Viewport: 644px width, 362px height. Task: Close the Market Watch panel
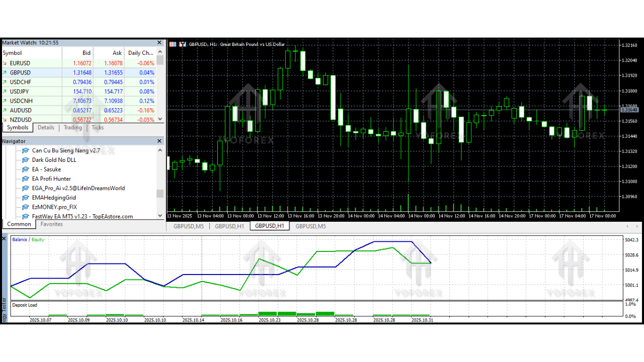click(160, 43)
